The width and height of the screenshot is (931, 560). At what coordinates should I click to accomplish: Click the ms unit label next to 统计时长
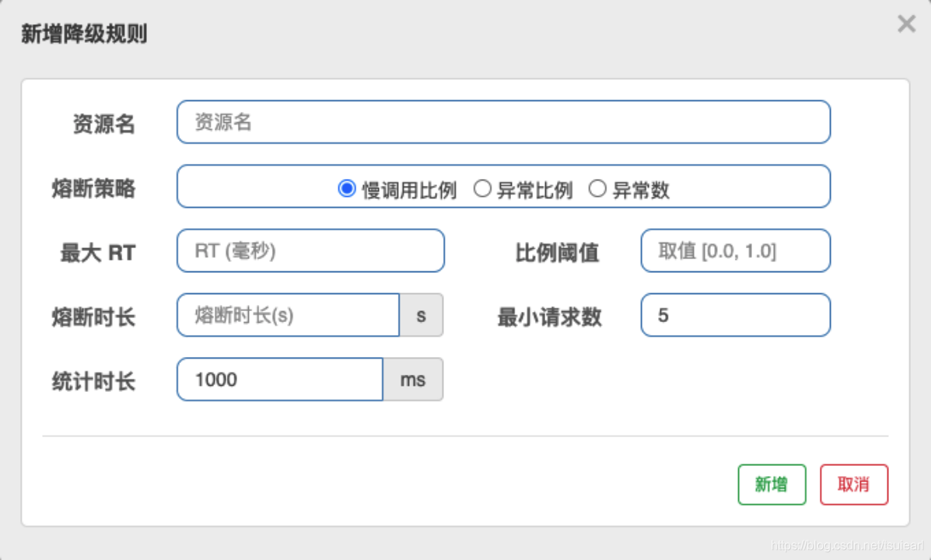(413, 380)
